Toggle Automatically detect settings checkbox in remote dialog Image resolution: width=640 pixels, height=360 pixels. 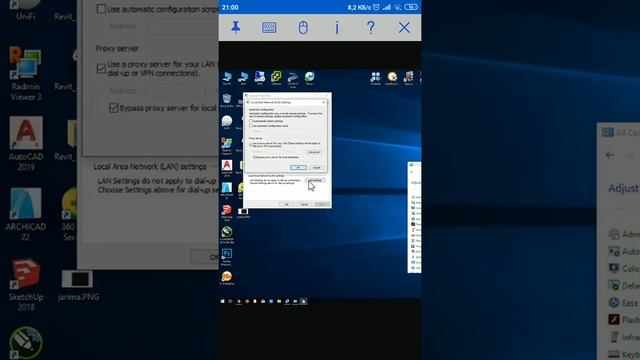pyautogui.click(x=251, y=121)
